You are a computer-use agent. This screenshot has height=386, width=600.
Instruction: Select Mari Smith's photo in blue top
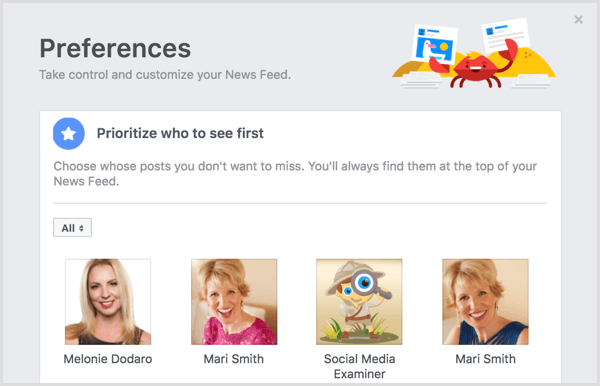tap(486, 302)
